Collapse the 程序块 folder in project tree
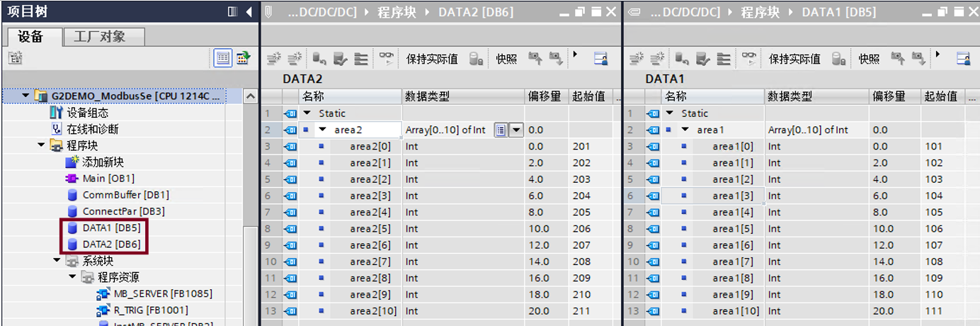 pos(41,145)
